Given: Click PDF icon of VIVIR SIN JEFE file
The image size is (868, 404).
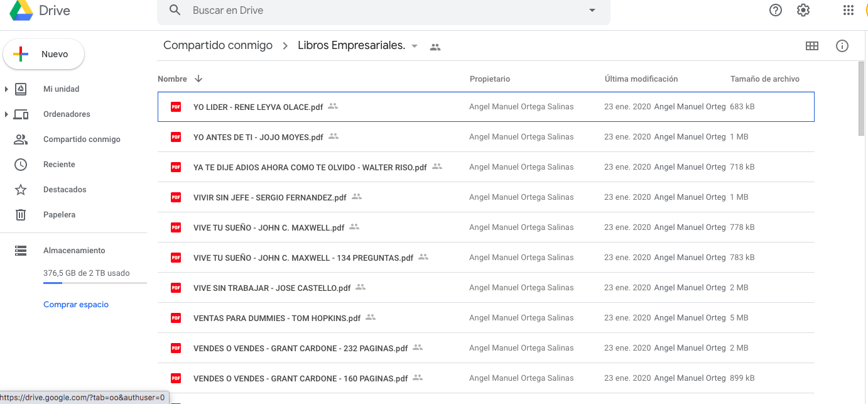Looking at the screenshot, I should pos(176,197).
